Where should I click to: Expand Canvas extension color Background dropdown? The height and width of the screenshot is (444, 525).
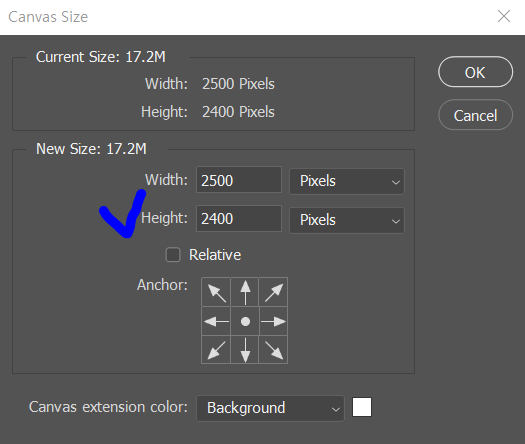(270, 408)
